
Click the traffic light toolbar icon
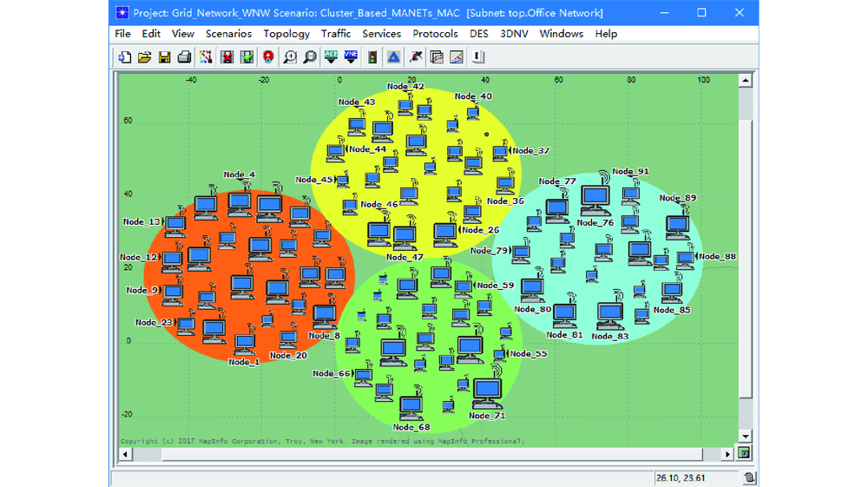tap(372, 57)
